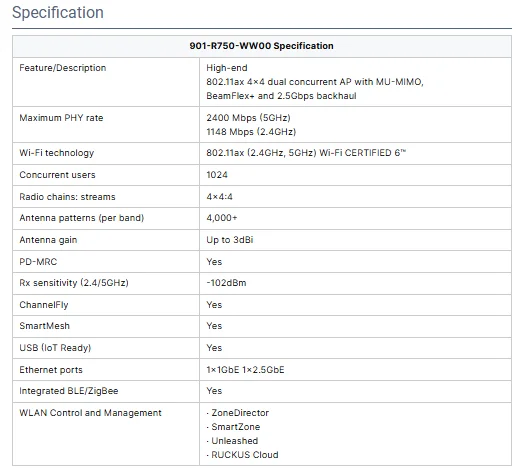Click the Ethernet ports label
521x469 pixels.
51,370
